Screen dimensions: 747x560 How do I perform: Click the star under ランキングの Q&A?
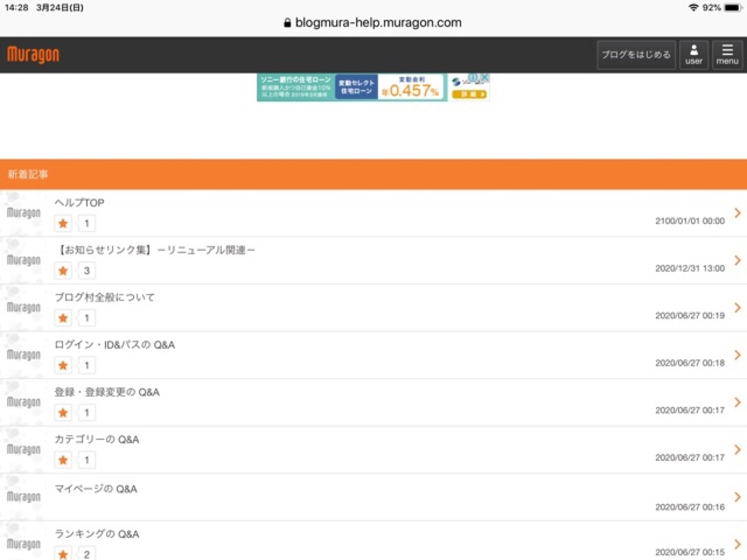(63, 554)
